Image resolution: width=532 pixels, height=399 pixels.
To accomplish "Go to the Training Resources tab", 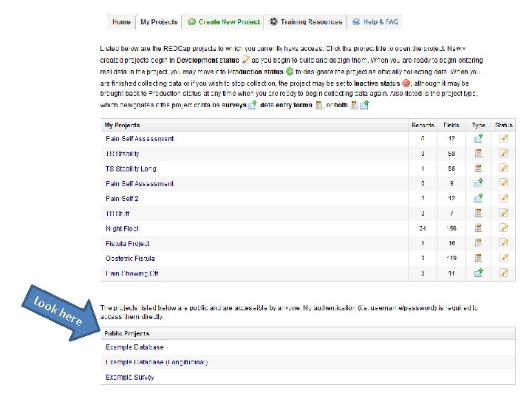I will [305, 22].
